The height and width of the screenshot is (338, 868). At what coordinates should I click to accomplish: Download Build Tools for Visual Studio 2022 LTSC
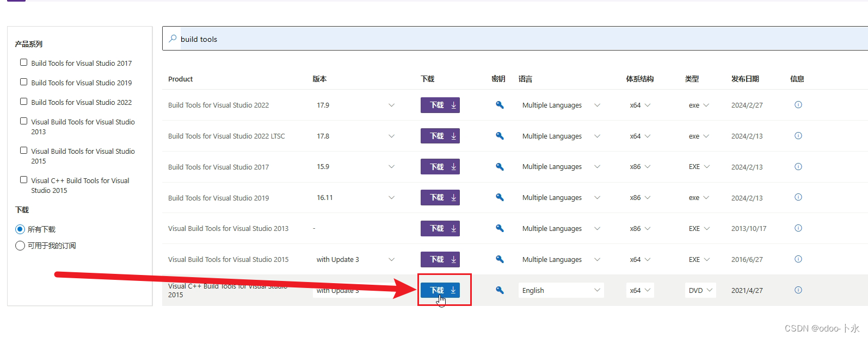coord(440,136)
